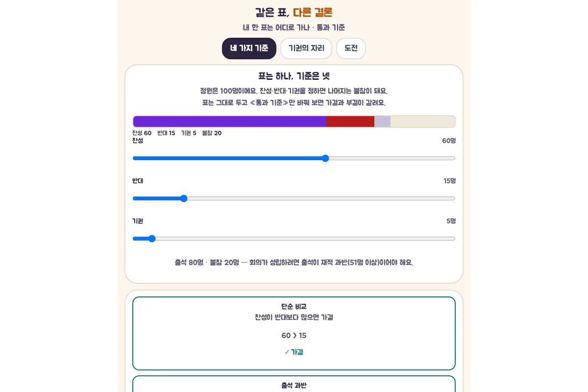Click the 같은 표, 다른 결론 page title
The image size is (588, 392).
pyautogui.click(x=294, y=12)
